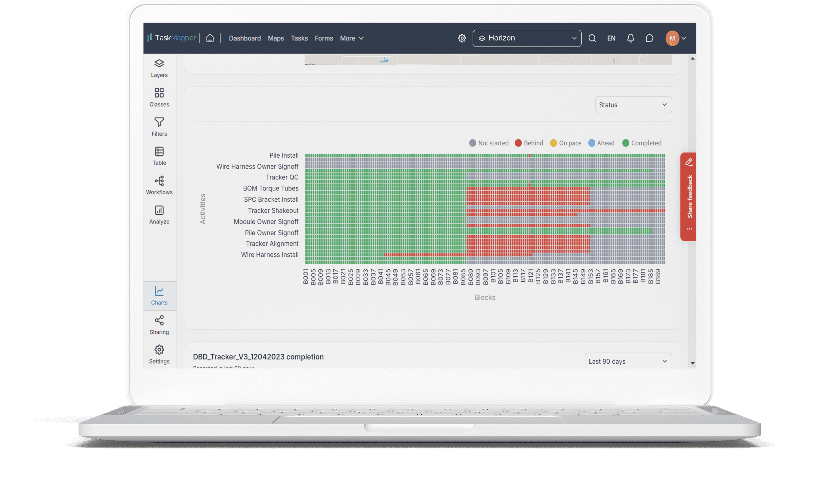828x504 pixels.
Task: Click the Pile Owner Signoff label
Action: (271, 233)
